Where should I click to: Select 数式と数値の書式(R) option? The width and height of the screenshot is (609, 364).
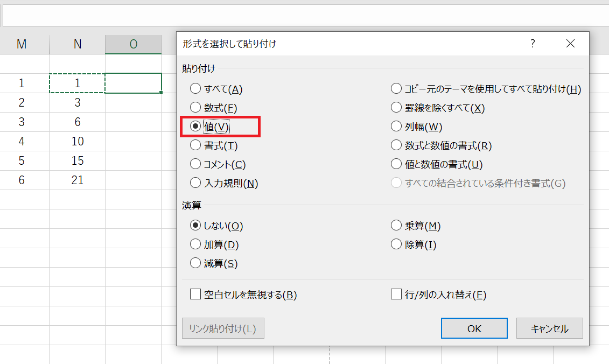pyautogui.click(x=396, y=145)
